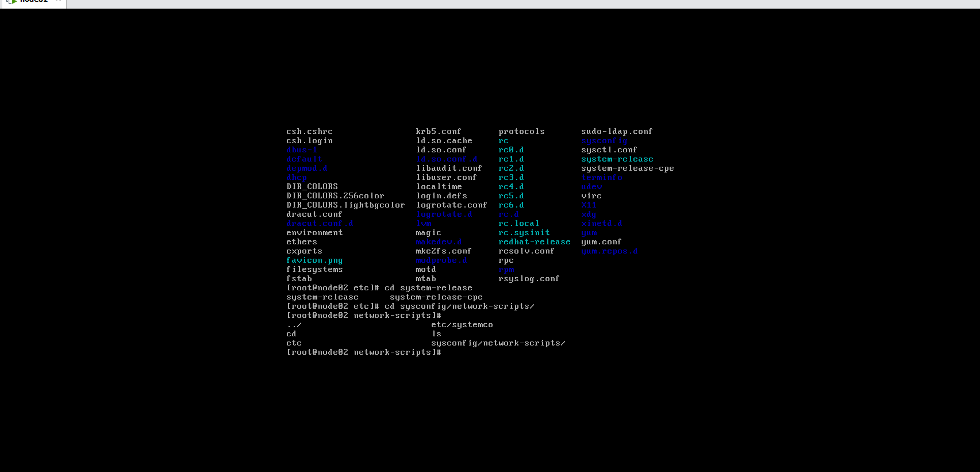Click krb5.conf in the listing
Screen dimensions: 980x472
click(x=439, y=132)
